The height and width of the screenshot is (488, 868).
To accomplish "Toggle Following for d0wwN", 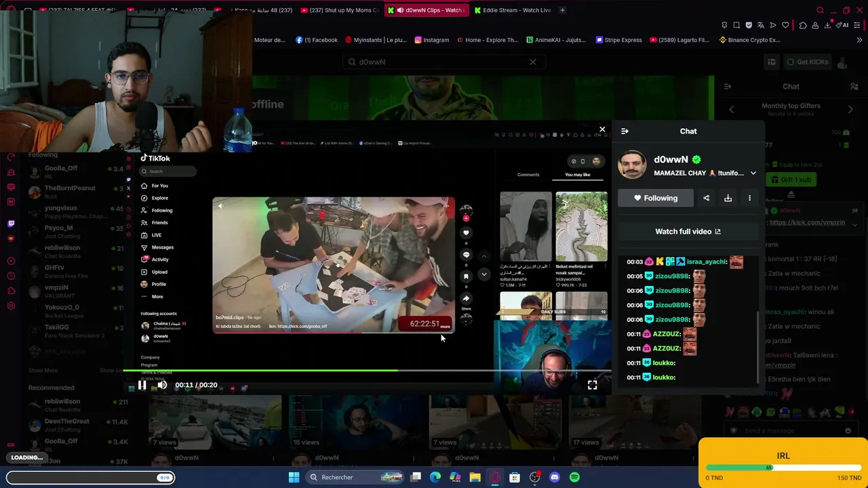I will coord(655,198).
